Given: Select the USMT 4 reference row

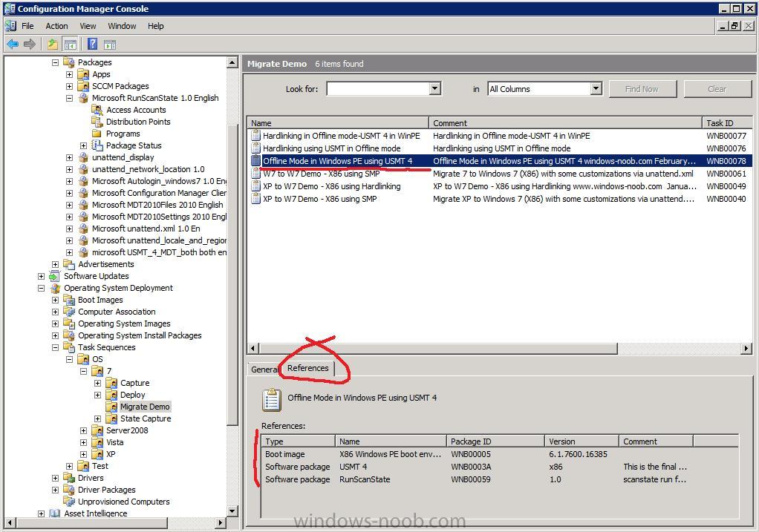Looking at the screenshot, I should click(x=500, y=467).
